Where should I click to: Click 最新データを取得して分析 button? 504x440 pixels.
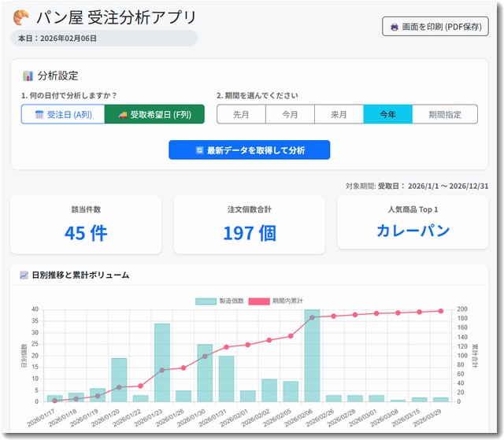(x=250, y=150)
